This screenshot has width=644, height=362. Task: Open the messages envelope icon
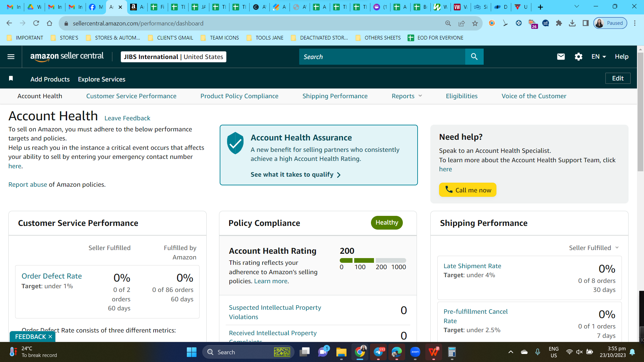[x=561, y=57]
